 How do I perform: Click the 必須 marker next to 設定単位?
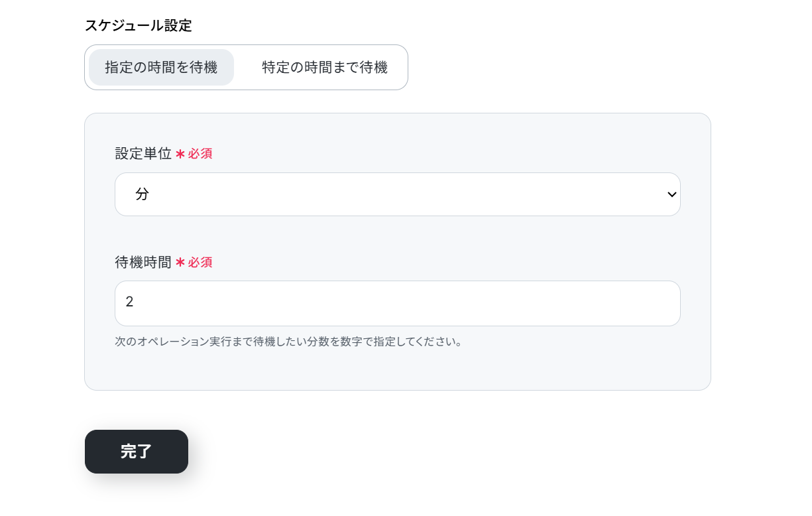tap(200, 154)
